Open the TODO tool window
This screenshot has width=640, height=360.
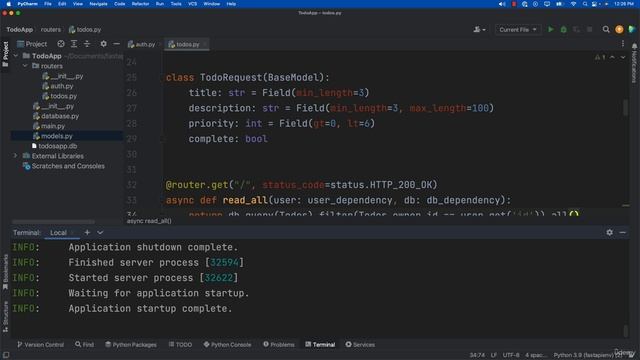tap(180, 344)
